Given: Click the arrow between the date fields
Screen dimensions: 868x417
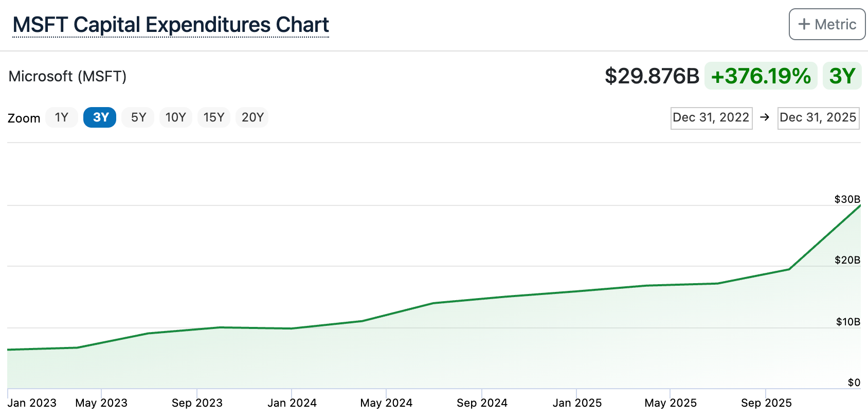Looking at the screenshot, I should point(765,117).
